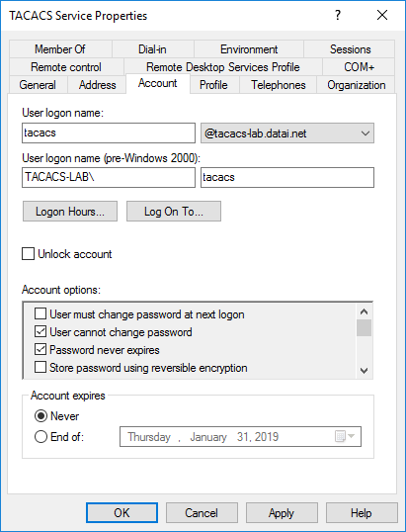Click the Logon Hours... button

tap(70, 212)
